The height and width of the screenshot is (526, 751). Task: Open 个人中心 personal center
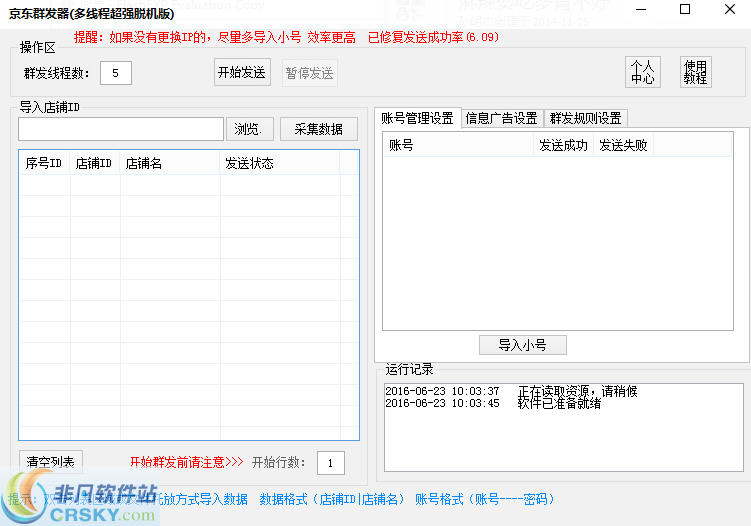pyautogui.click(x=643, y=72)
